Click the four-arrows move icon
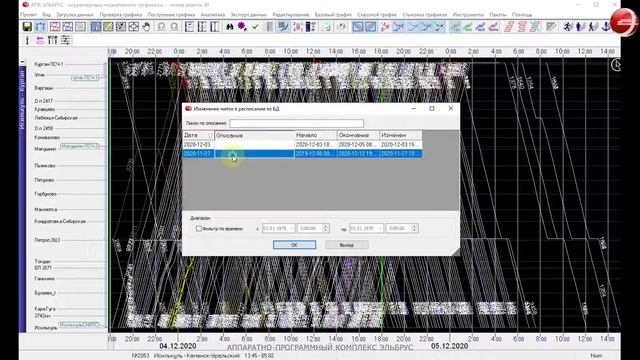This screenshot has height=360, width=640. click(x=133, y=27)
